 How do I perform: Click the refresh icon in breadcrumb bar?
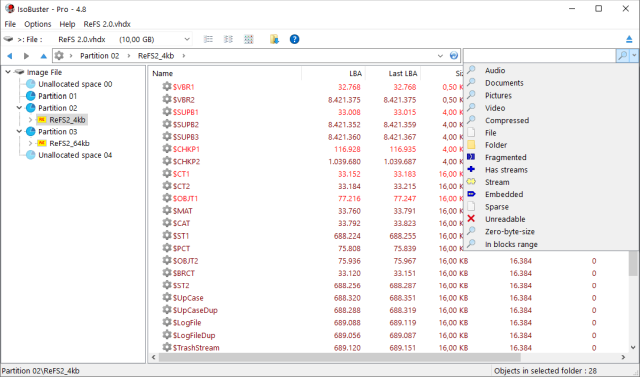tap(453, 55)
